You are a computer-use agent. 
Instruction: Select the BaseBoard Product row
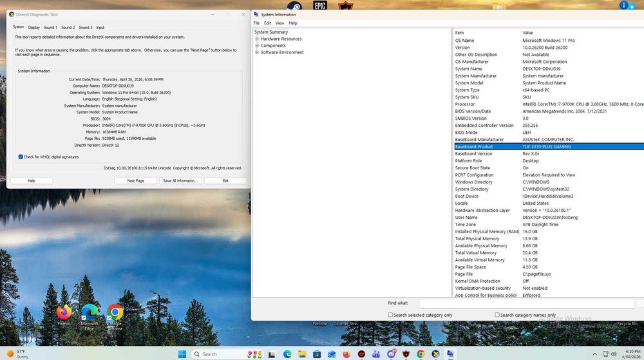coord(549,147)
